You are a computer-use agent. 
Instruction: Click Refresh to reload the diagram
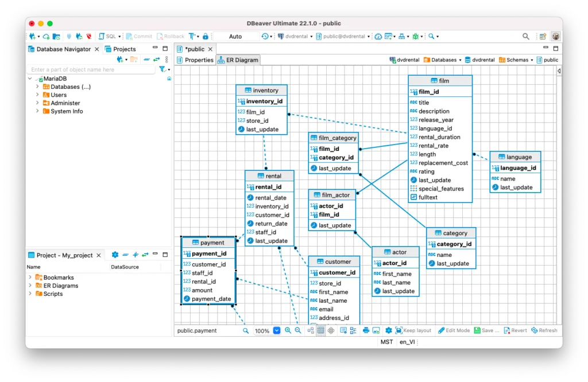click(x=544, y=330)
